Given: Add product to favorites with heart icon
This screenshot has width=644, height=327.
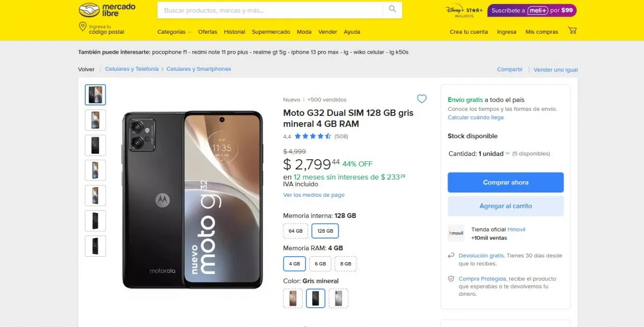Looking at the screenshot, I should click(x=422, y=99).
